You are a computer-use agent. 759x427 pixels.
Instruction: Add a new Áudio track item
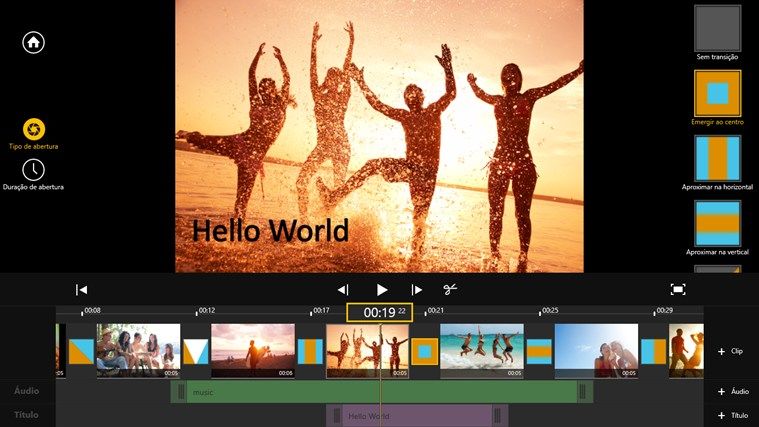click(733, 391)
